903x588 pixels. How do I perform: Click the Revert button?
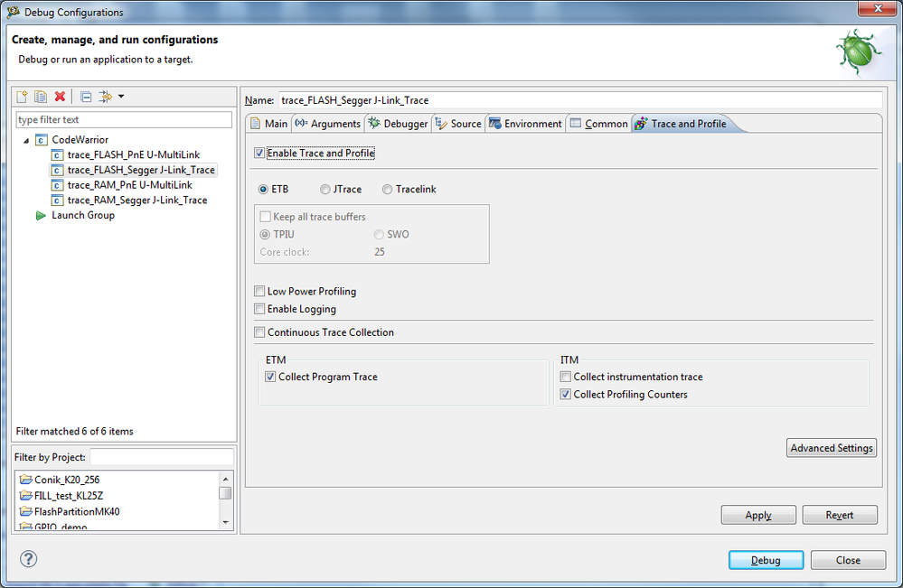[x=840, y=515]
